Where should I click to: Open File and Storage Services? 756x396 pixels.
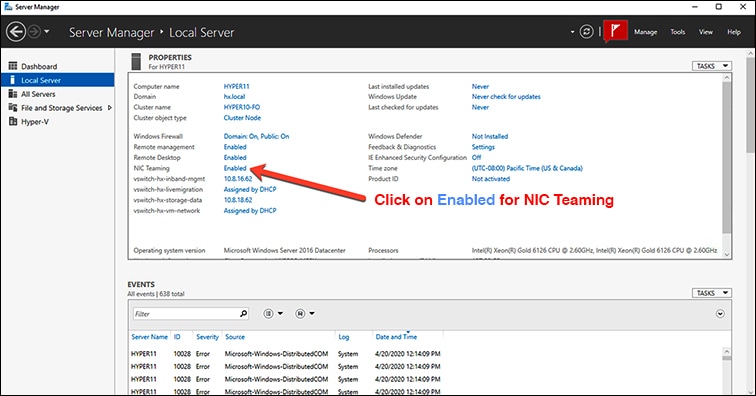click(x=61, y=108)
